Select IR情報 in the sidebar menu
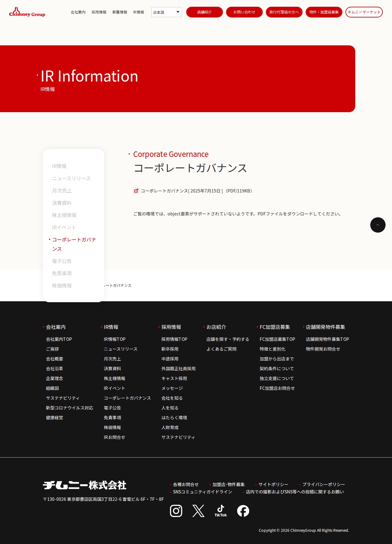The image size is (392, 544). (59, 166)
